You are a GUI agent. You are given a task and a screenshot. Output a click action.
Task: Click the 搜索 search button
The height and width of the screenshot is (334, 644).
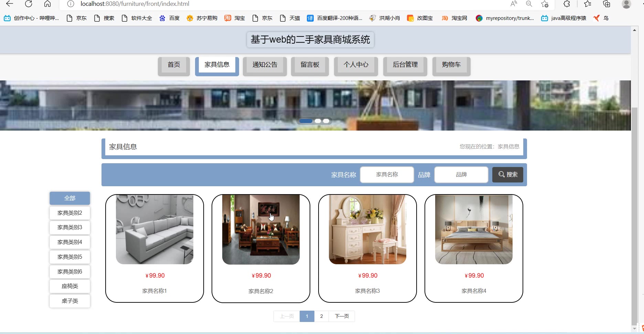[507, 175]
